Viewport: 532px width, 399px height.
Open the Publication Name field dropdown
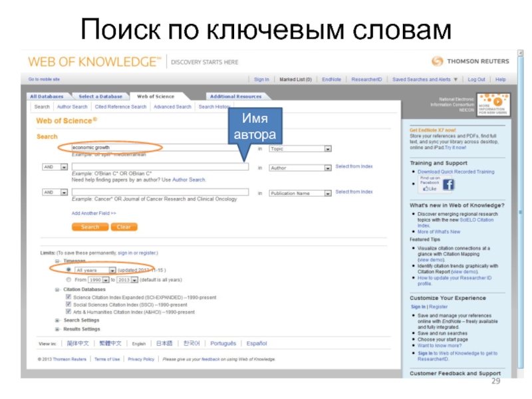coord(301,193)
